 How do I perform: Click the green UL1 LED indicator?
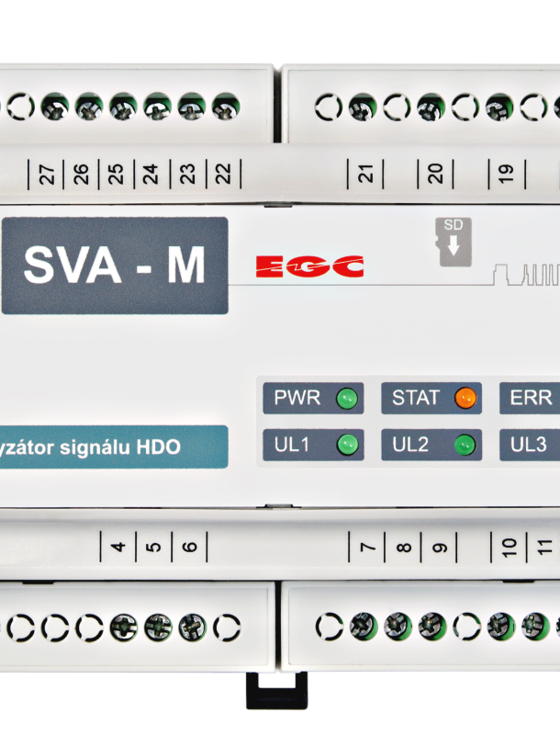tap(347, 445)
